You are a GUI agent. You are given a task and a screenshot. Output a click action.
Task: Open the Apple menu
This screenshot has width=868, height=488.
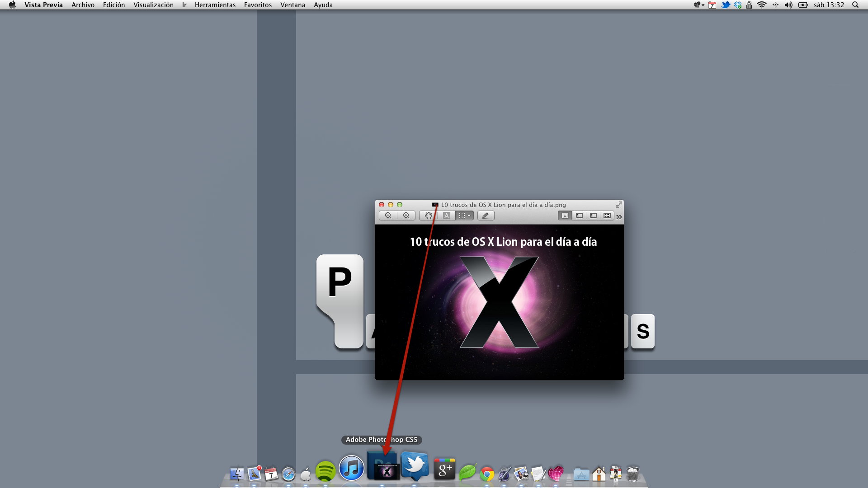(12, 5)
